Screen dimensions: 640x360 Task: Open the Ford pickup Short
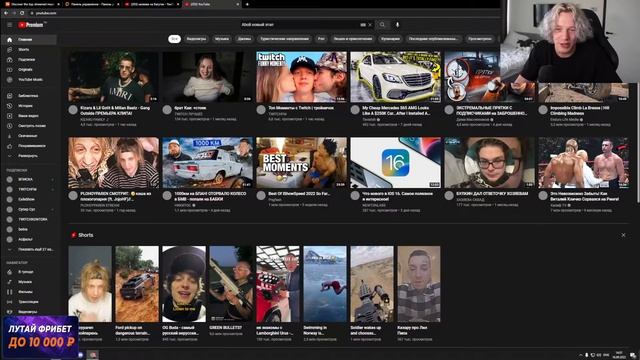pyautogui.click(x=137, y=284)
